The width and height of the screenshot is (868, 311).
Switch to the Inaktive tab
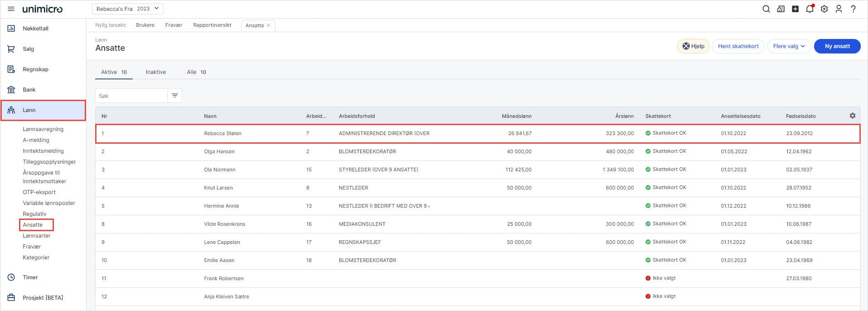coord(155,72)
